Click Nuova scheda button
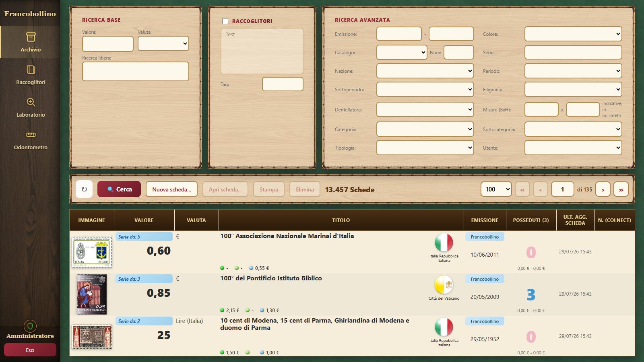644x362 pixels. (x=171, y=189)
